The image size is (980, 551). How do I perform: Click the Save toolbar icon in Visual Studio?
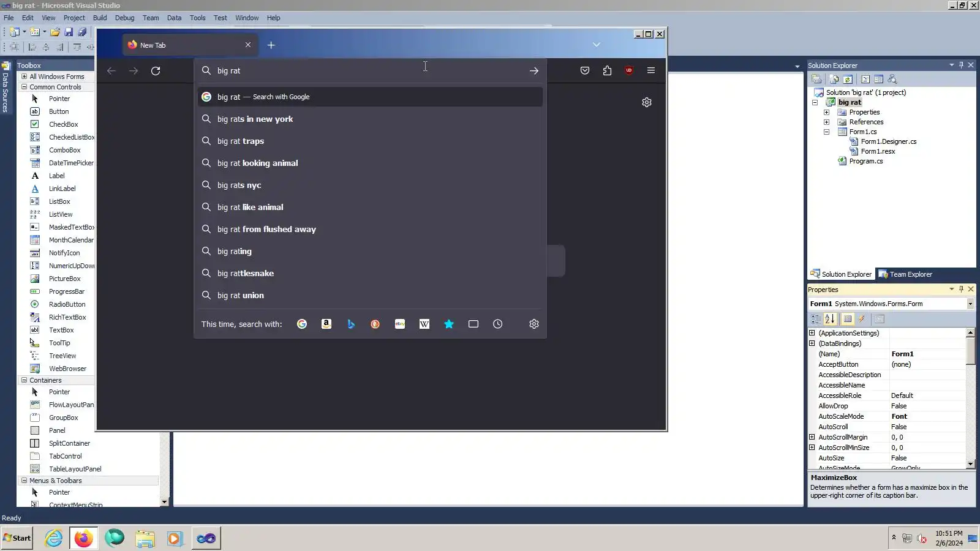point(69,32)
